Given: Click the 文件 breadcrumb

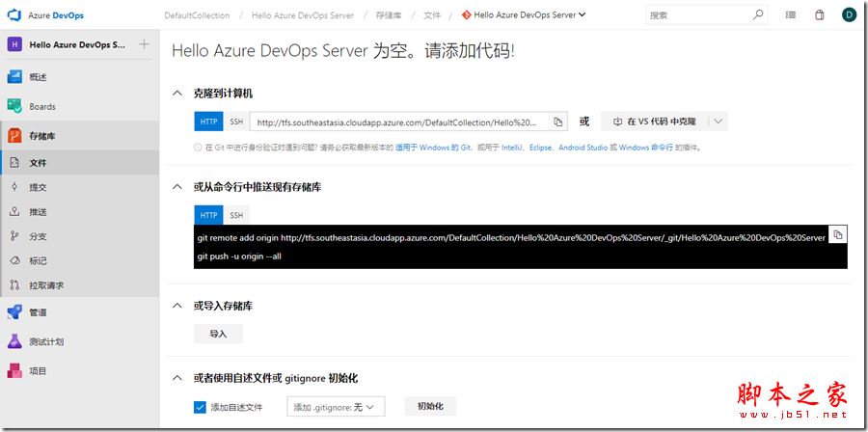Looking at the screenshot, I should (432, 15).
